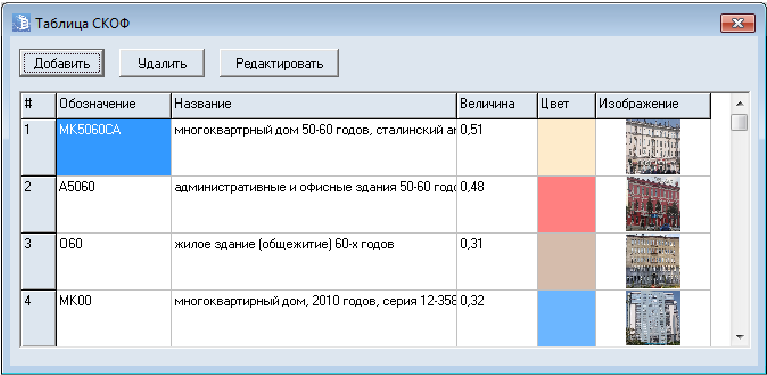Open the red building thumbnail in row 2
This screenshot has width=767, height=375.
pos(653,204)
